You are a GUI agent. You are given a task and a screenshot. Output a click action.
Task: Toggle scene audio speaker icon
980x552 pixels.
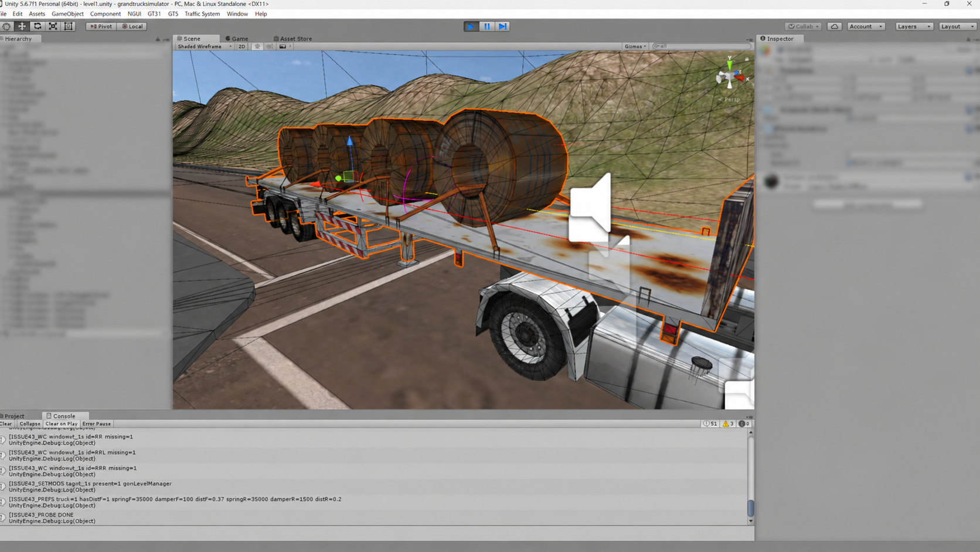click(269, 46)
